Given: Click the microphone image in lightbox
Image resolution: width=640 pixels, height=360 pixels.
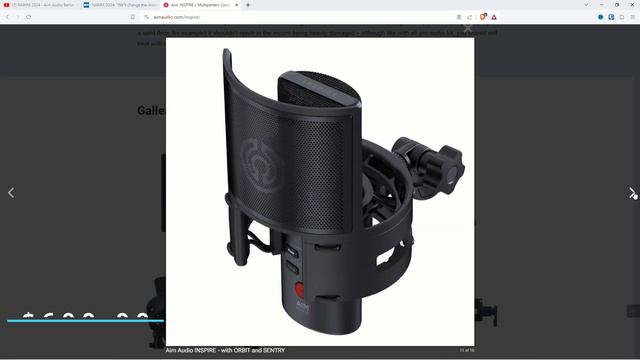Looking at the screenshot, I should tap(320, 192).
